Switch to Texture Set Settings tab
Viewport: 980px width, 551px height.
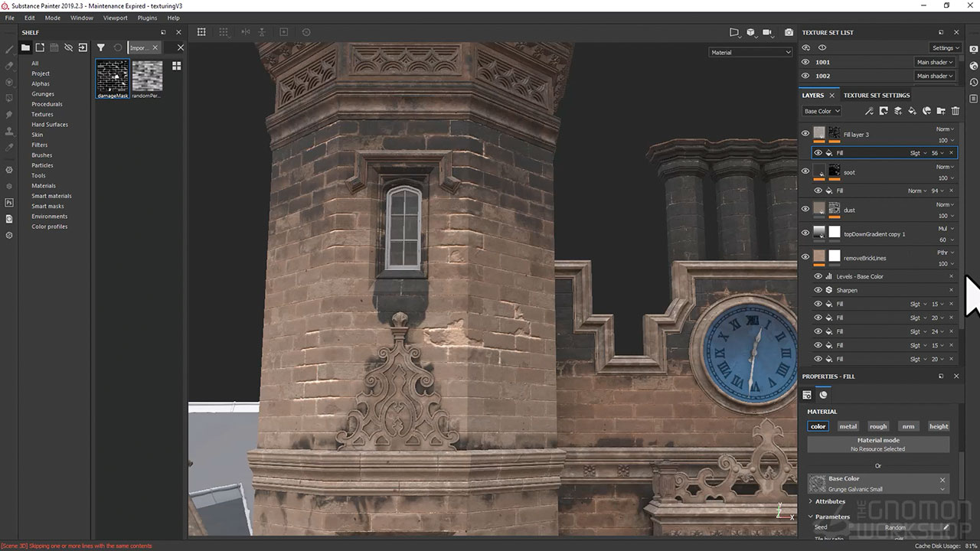pyautogui.click(x=877, y=95)
